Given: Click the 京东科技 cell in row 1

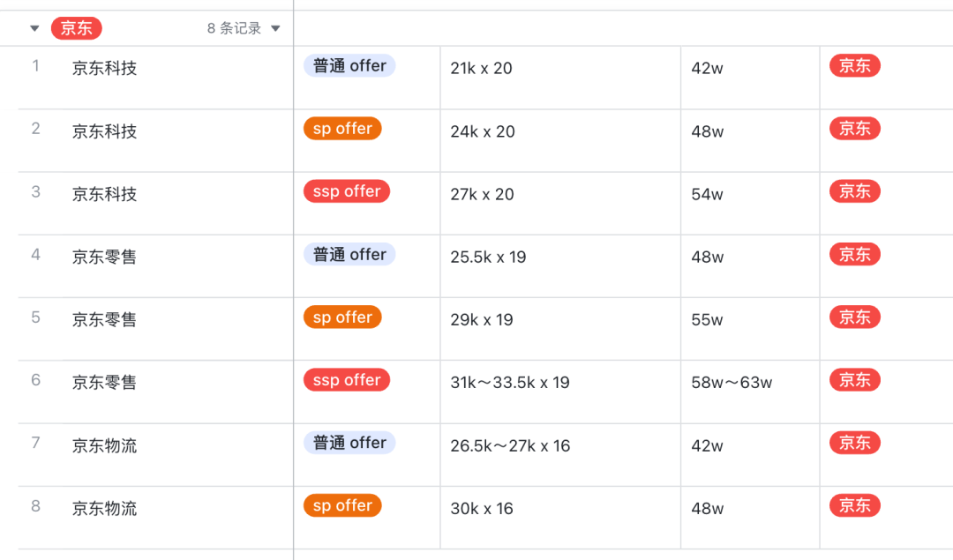Looking at the screenshot, I should [105, 67].
